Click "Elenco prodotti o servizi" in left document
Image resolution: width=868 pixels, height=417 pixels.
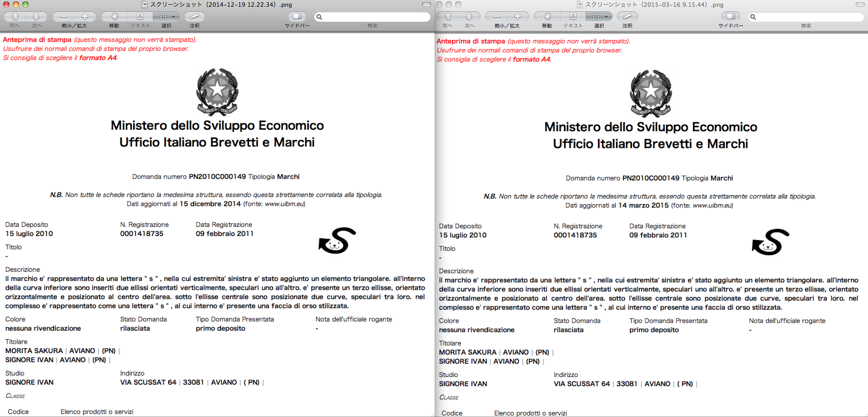coord(97,412)
